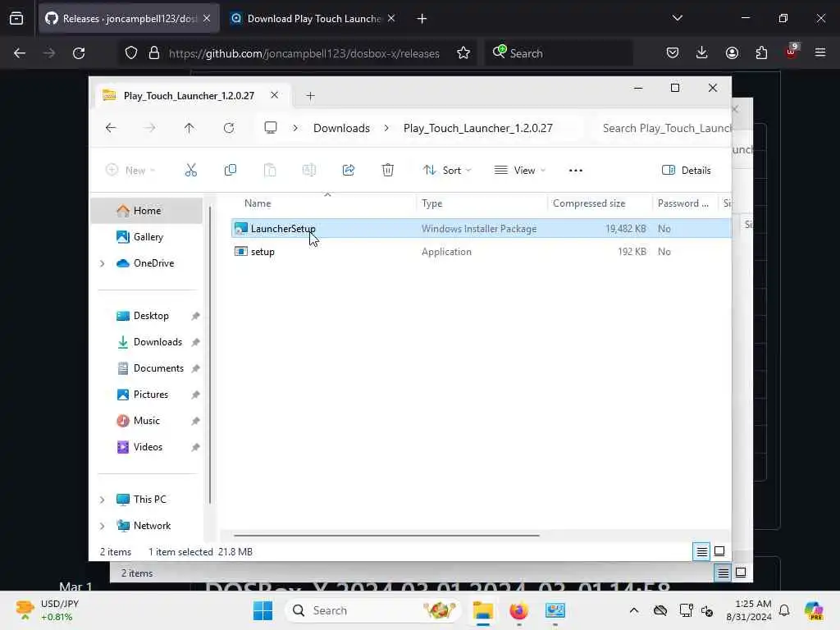The width and height of the screenshot is (840, 630).
Task: Click the Paste clipboard icon in Explorer toolbar
Action: [270, 171]
